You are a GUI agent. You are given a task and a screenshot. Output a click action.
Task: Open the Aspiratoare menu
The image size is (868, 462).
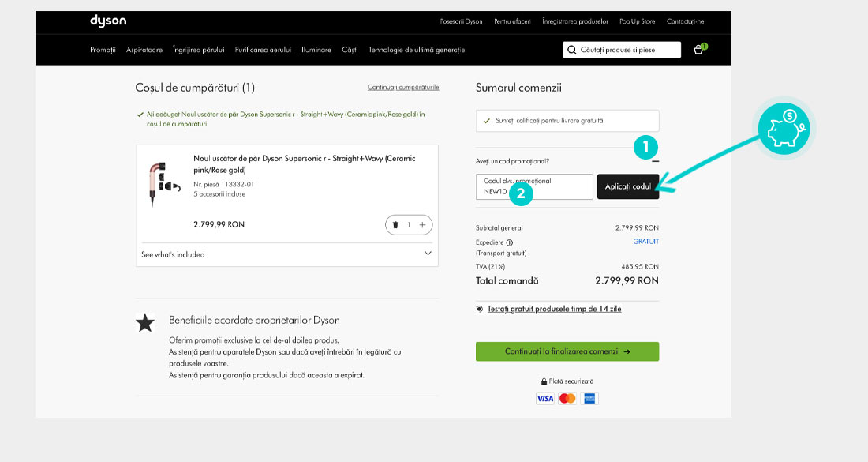tap(144, 50)
